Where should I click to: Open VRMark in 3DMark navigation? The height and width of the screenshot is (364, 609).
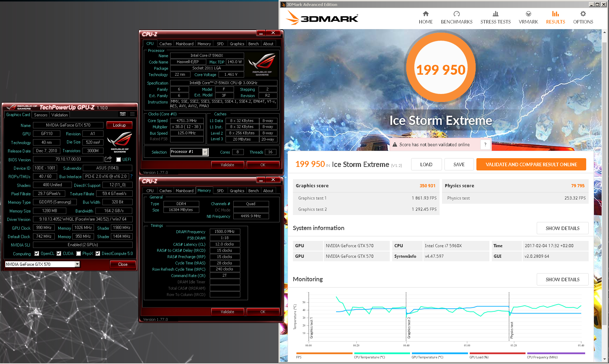[x=528, y=18]
